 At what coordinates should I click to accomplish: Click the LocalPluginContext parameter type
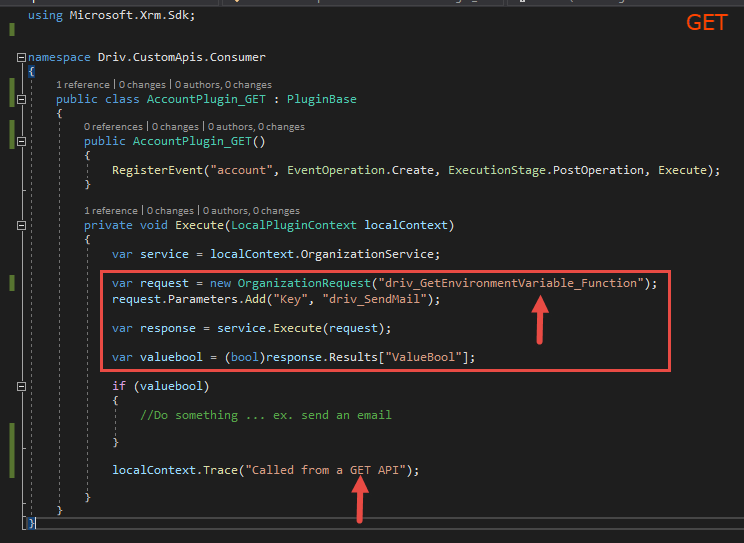click(x=293, y=225)
